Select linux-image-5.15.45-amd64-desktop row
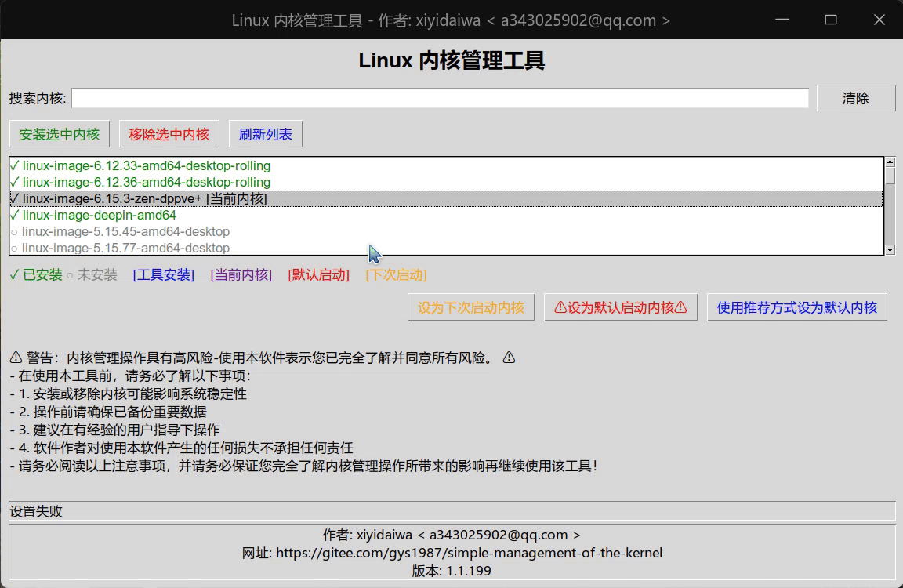This screenshot has height=588, width=903. click(446, 231)
